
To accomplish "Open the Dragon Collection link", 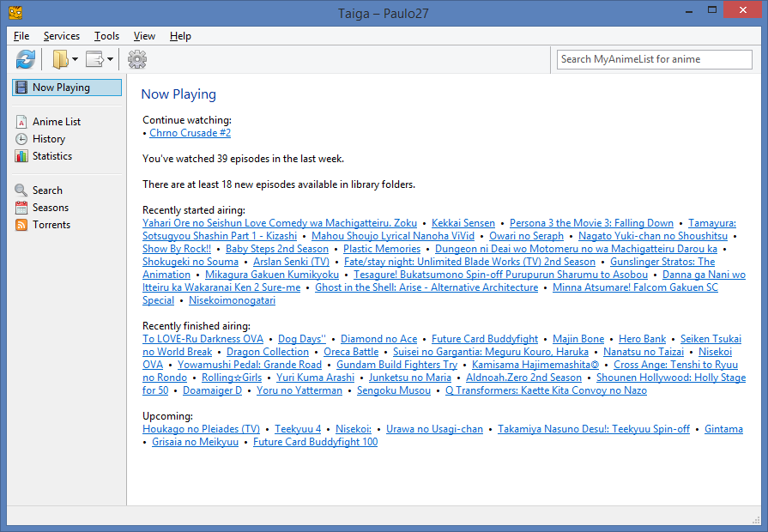I will coord(268,351).
